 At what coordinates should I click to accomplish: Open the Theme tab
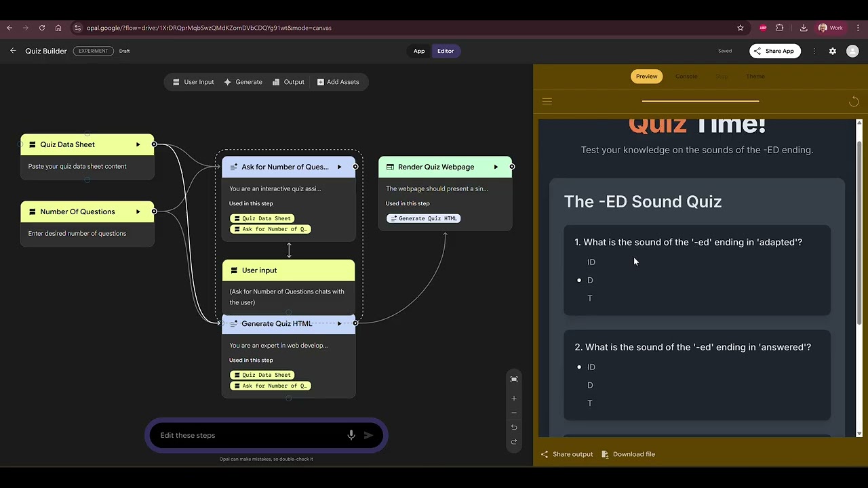pos(755,77)
